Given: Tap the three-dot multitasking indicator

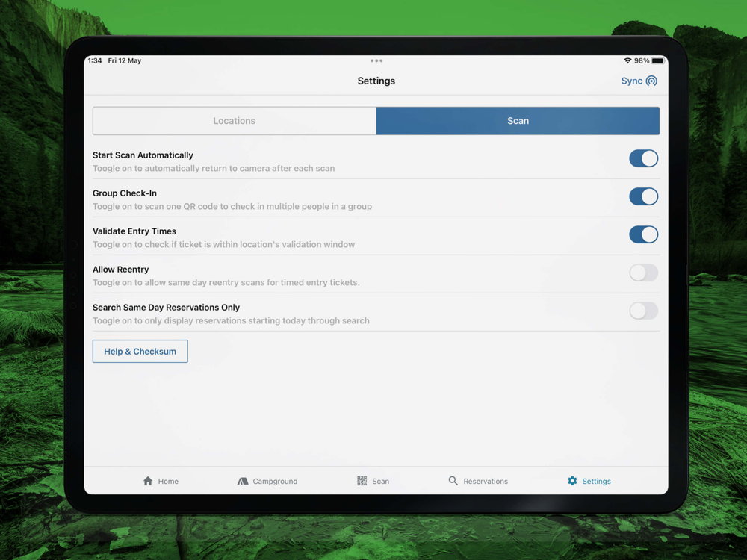Looking at the screenshot, I should tap(376, 61).
